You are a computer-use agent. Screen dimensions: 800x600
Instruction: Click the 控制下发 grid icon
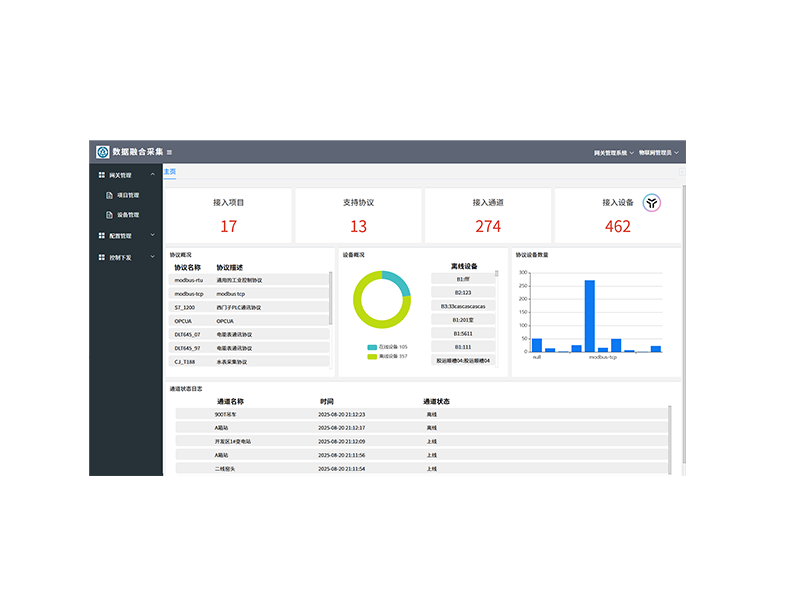[101, 257]
